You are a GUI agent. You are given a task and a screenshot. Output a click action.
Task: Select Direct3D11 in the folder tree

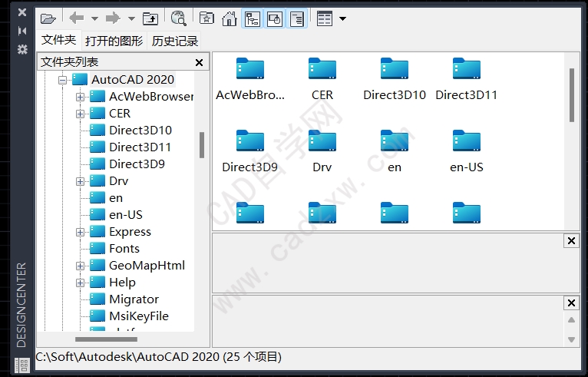pos(140,147)
